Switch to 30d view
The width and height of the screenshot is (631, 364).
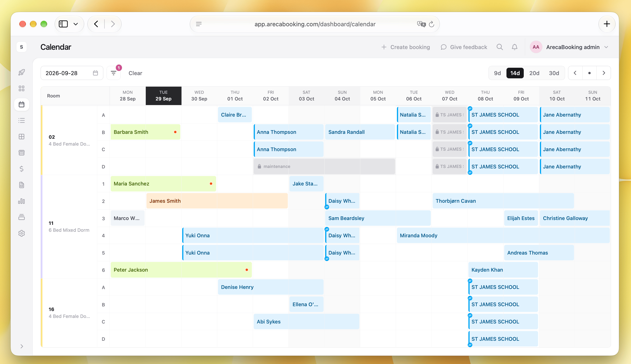554,73
